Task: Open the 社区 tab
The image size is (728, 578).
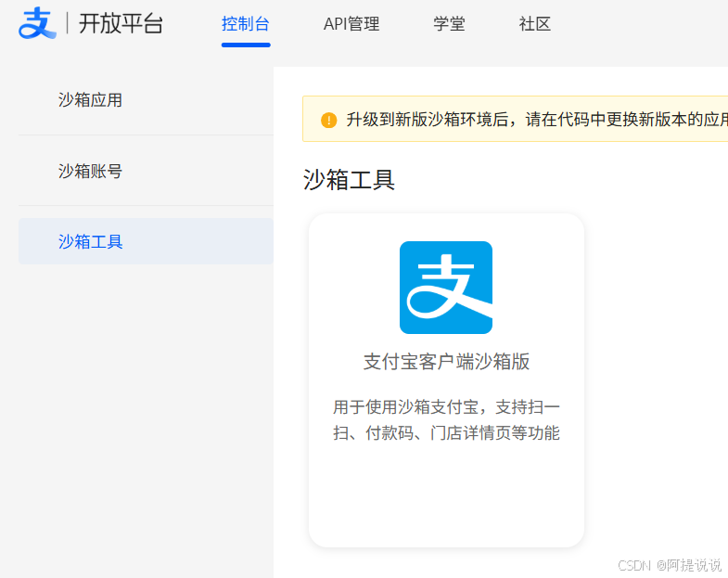Action: click(x=535, y=24)
